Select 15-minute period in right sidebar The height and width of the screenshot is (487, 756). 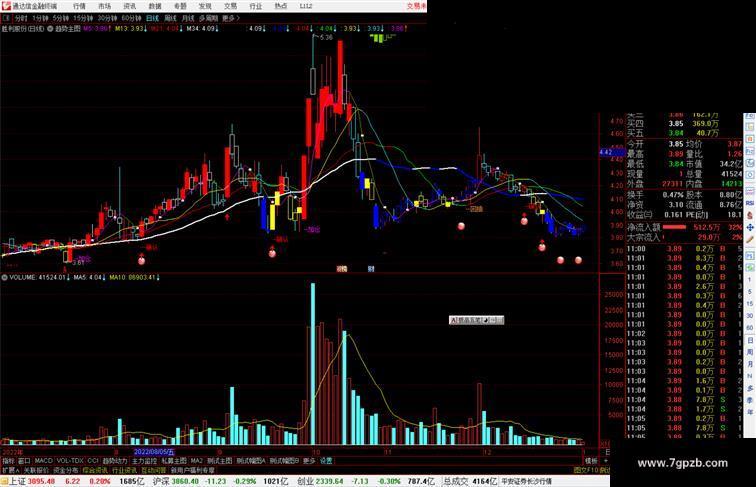point(750,304)
